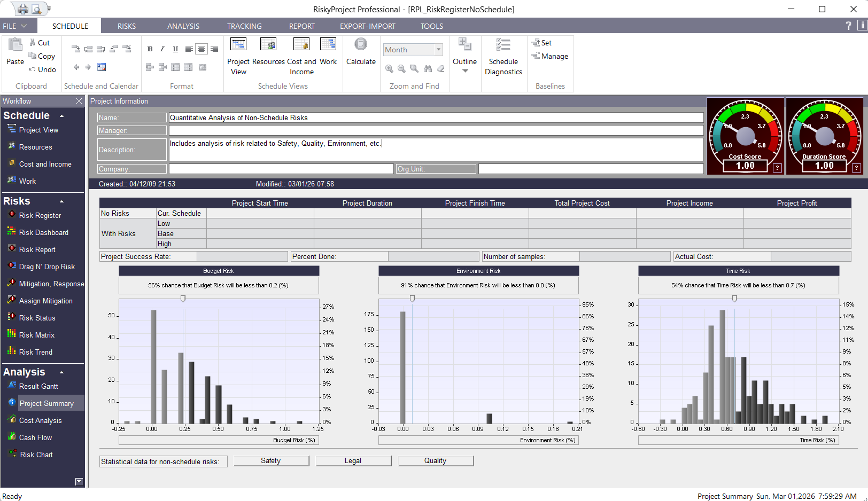This screenshot has width=868, height=501.
Task: Toggle bold text formatting
Action: tap(150, 49)
